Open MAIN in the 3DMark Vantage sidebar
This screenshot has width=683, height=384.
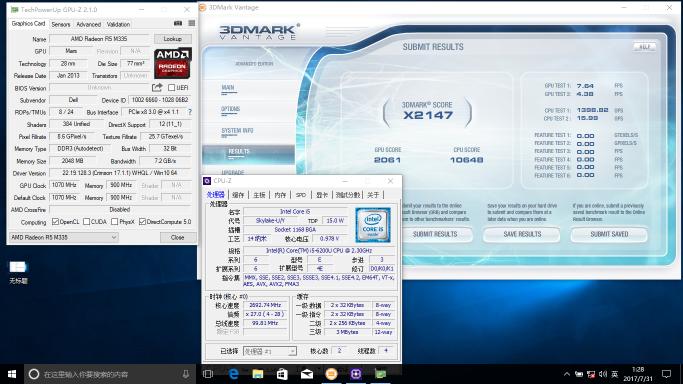228,88
